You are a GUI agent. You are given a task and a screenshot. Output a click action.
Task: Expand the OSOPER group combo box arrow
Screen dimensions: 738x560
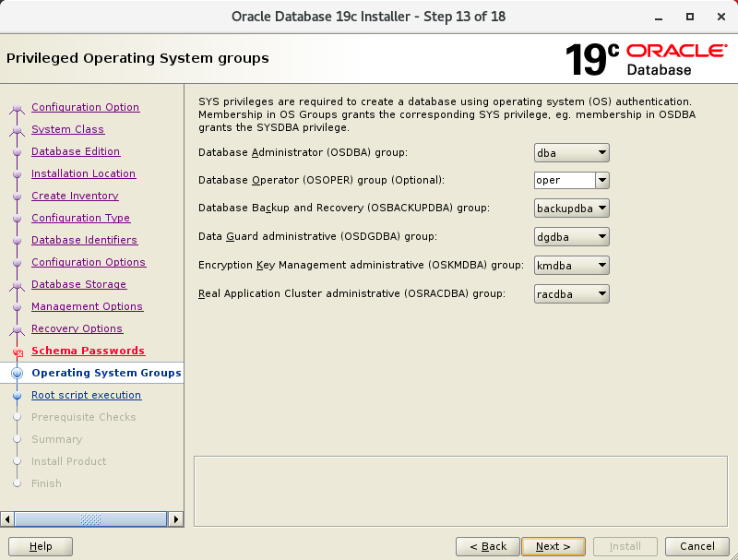pos(602,180)
